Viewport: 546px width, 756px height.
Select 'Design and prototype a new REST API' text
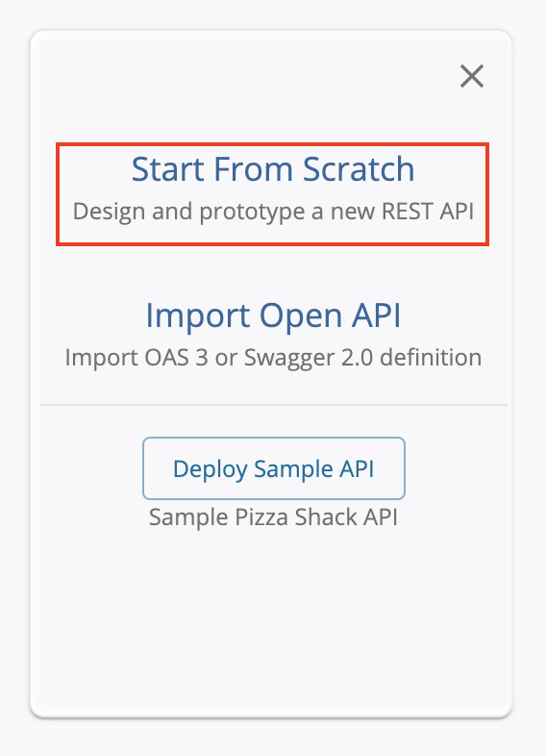click(x=273, y=212)
